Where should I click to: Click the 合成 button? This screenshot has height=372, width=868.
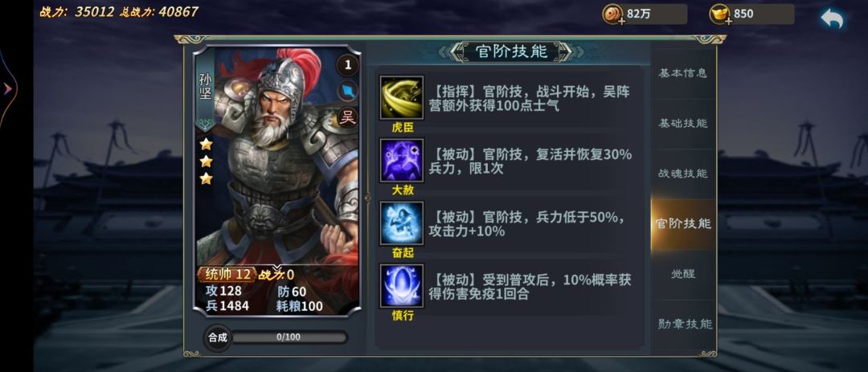click(x=218, y=337)
